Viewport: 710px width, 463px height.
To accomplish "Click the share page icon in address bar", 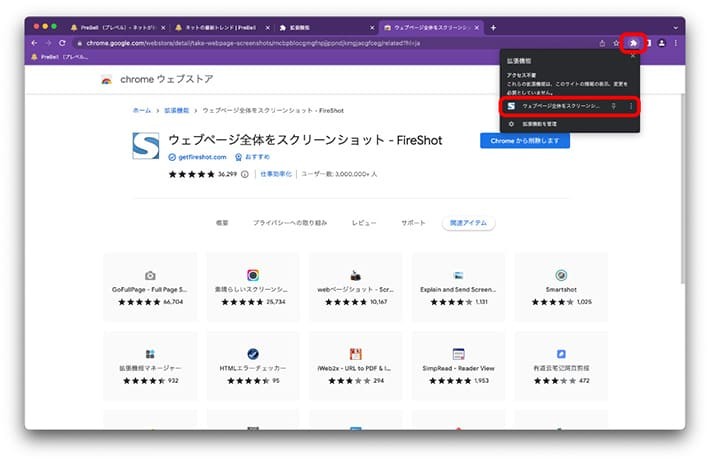I will click(602, 43).
